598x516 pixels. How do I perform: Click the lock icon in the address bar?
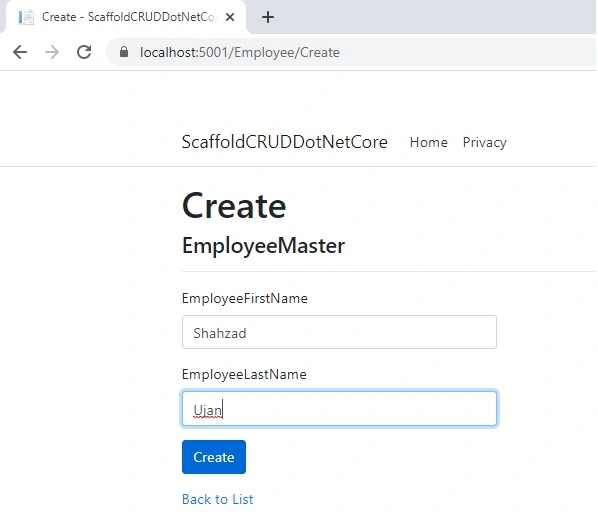pyautogui.click(x=124, y=52)
